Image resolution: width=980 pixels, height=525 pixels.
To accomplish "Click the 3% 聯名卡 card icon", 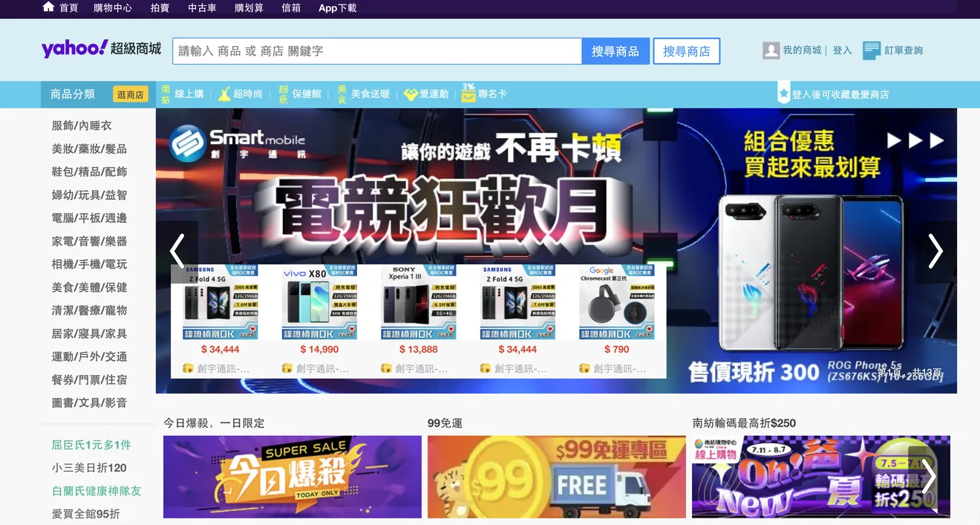I will 468,93.
